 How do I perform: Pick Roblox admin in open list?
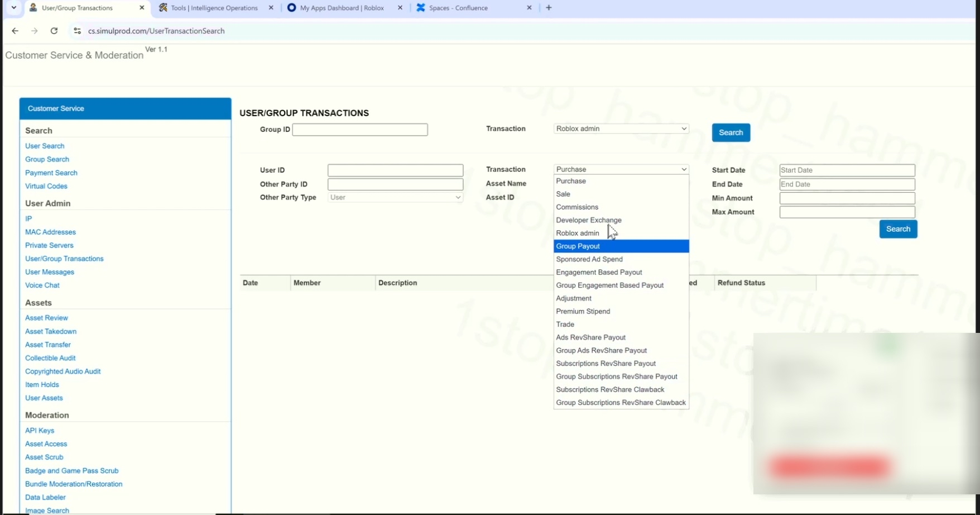click(x=621, y=233)
